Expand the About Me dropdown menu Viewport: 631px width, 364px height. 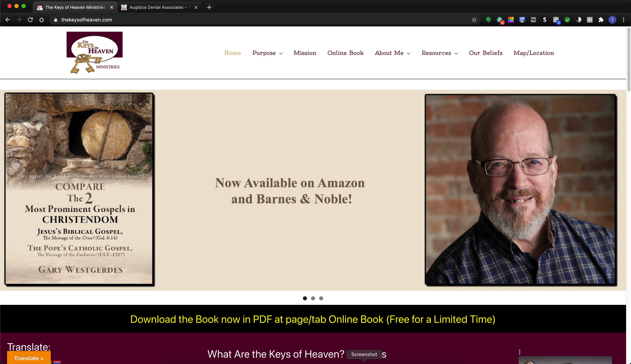click(392, 53)
